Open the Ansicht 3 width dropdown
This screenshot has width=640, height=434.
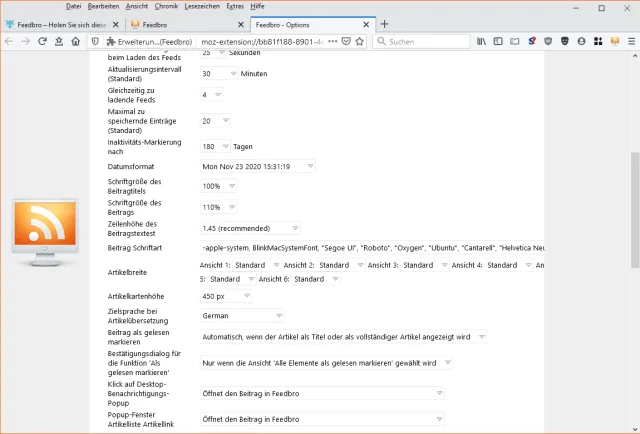pyautogui.click(x=425, y=265)
